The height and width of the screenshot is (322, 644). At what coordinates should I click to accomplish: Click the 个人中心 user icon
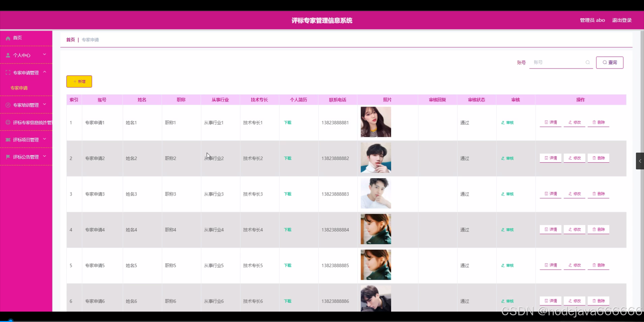[8, 55]
